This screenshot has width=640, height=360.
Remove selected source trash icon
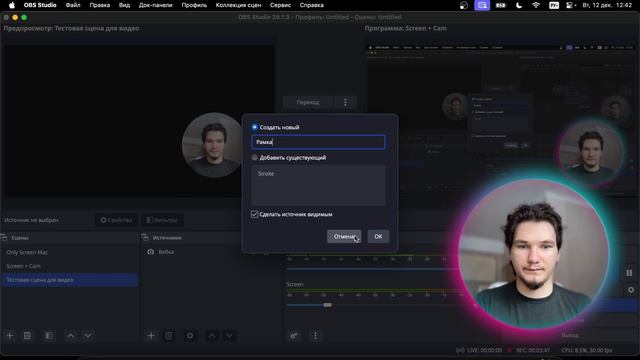point(169,336)
